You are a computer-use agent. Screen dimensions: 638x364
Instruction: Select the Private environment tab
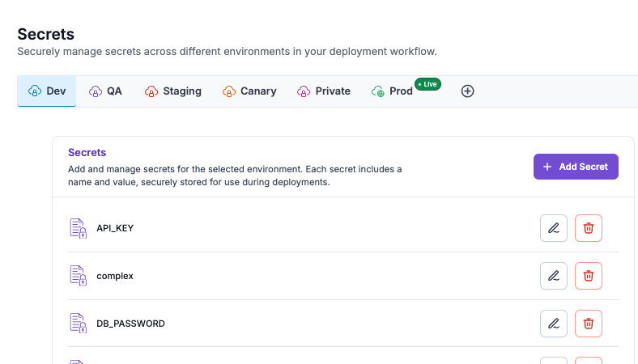click(324, 91)
